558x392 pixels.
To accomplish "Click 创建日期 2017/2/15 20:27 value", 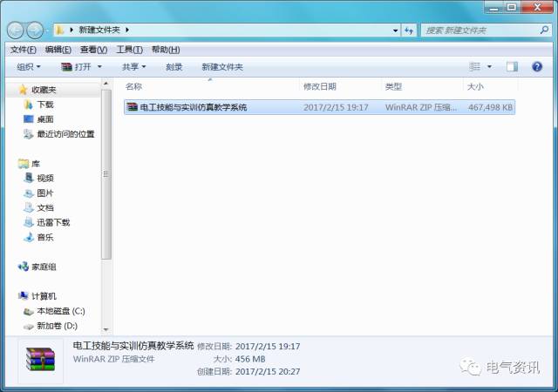I will 268,372.
